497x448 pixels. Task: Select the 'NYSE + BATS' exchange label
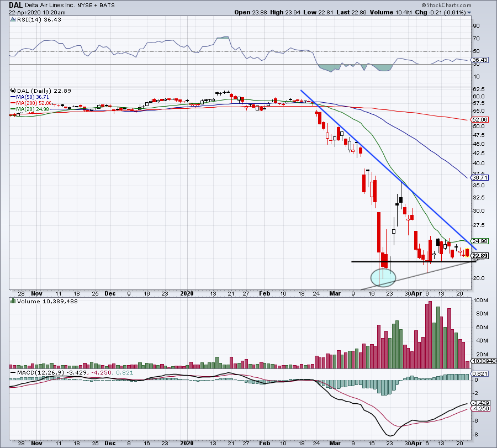coord(96,6)
